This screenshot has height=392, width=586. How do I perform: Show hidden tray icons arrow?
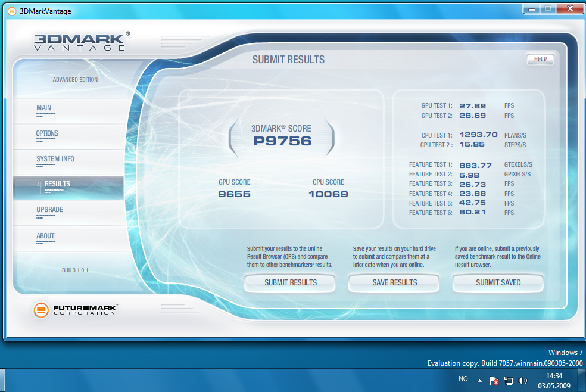coord(479,381)
